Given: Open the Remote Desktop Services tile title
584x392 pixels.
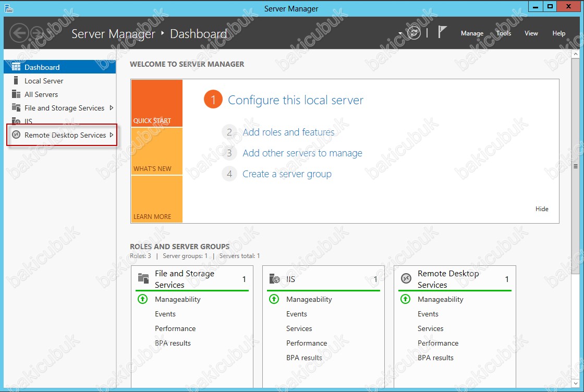Looking at the screenshot, I should click(x=448, y=279).
